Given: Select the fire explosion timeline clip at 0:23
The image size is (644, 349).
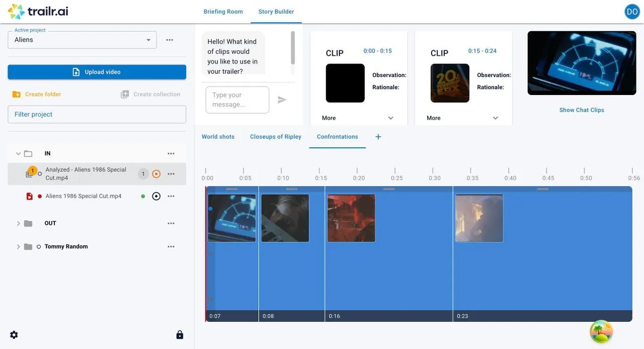Looking at the screenshot, I should (479, 218).
